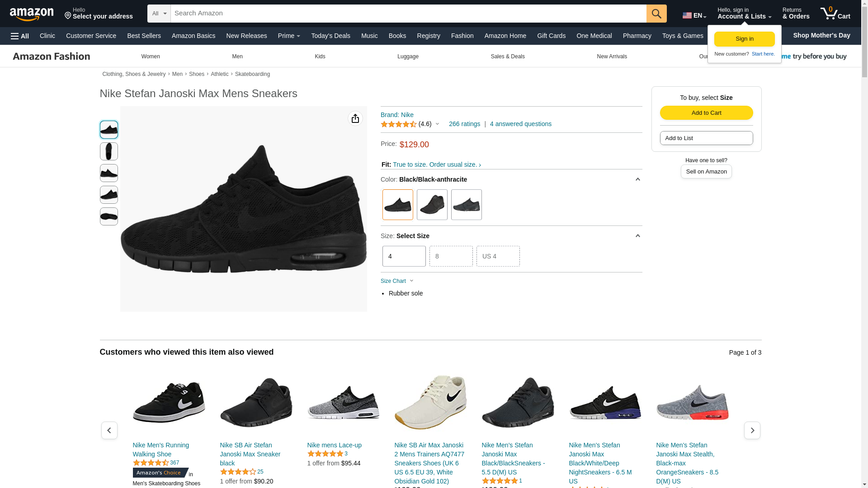Go to previous carousel page arrow
868x488 pixels.
109,430
